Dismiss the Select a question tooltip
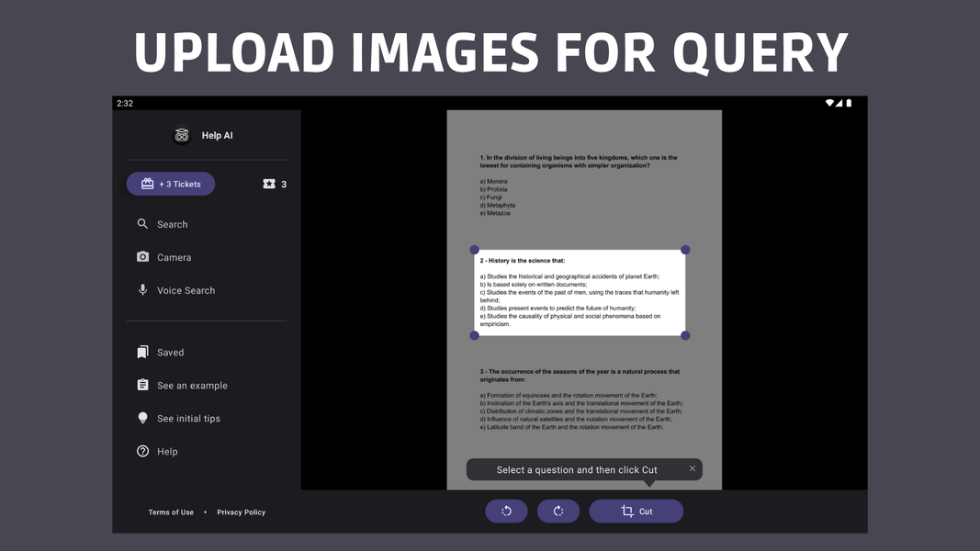 coord(693,468)
